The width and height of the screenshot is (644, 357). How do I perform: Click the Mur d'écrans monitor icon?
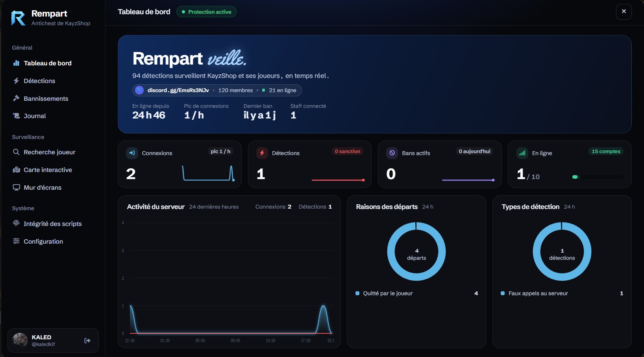(16, 187)
